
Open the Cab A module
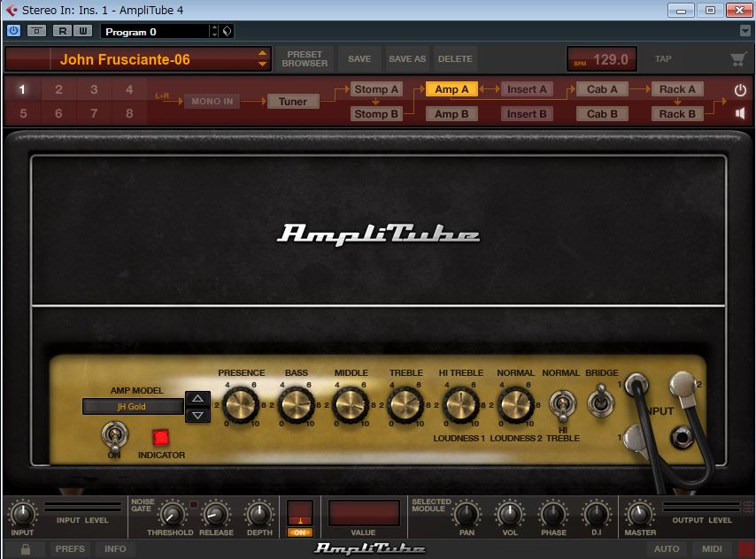pos(602,89)
